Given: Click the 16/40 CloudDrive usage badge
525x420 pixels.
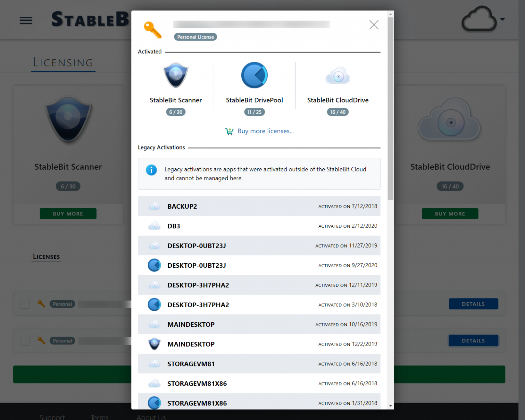Looking at the screenshot, I should tap(338, 112).
